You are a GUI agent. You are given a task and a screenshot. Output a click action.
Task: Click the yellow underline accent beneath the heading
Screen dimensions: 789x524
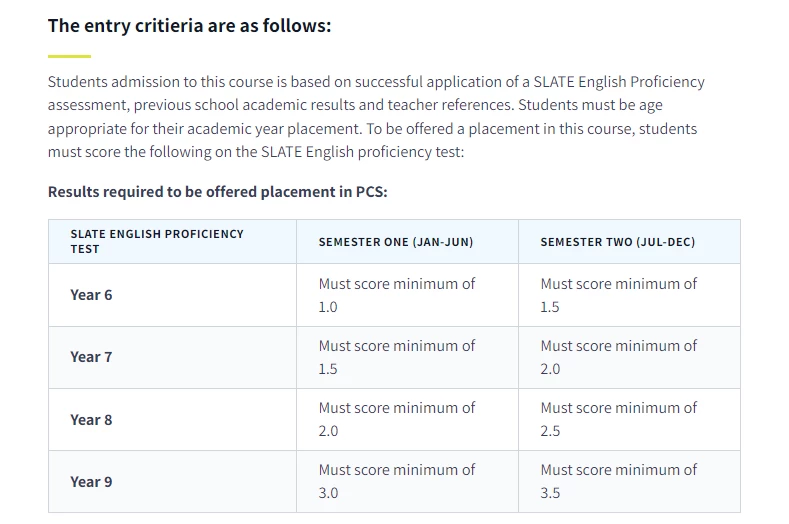coord(69,56)
